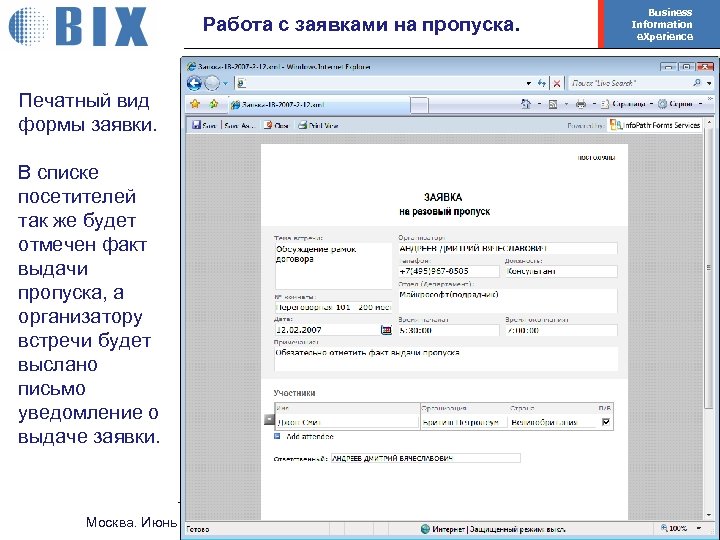
Task: Click Close in the InfoPath toolbar
Action: (x=276, y=125)
